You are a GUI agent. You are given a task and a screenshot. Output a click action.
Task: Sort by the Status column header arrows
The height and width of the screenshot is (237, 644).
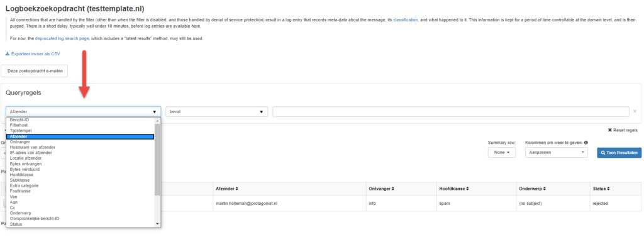click(x=608, y=189)
